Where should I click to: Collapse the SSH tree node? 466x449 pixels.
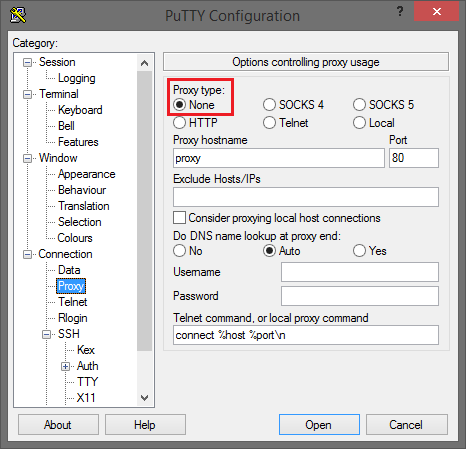pyautogui.click(x=46, y=334)
